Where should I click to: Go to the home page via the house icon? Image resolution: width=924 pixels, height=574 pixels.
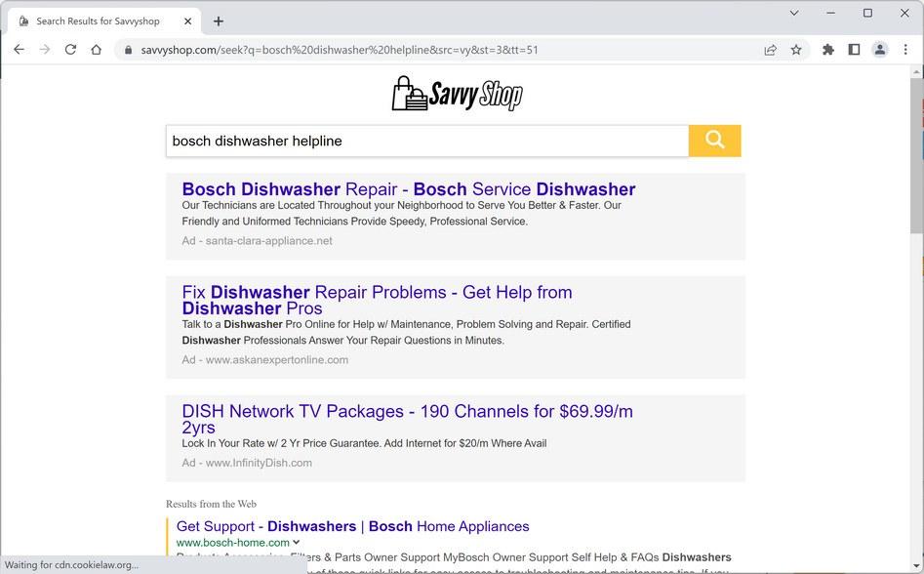pos(96,50)
